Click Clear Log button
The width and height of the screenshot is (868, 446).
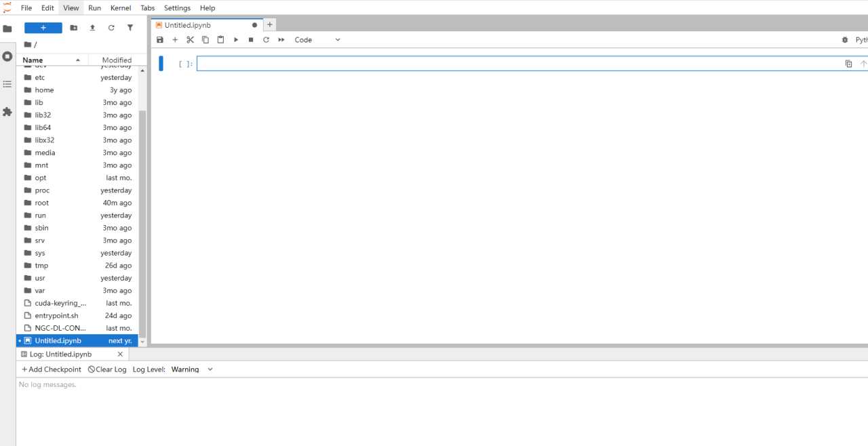(x=107, y=369)
